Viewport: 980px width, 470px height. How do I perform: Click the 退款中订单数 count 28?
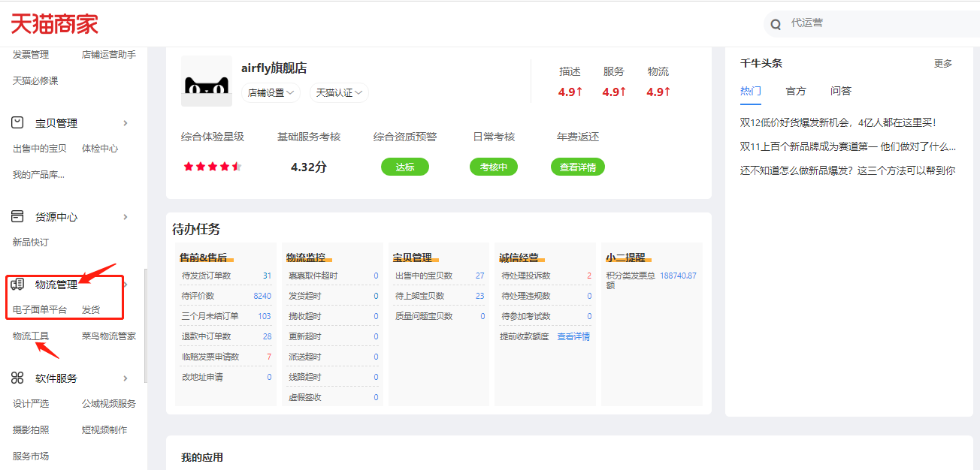click(267, 336)
